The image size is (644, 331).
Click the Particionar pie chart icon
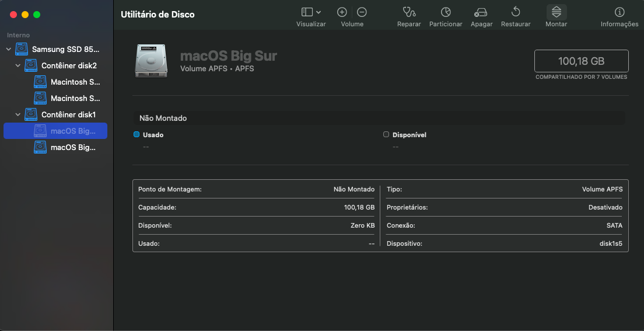[x=446, y=12]
